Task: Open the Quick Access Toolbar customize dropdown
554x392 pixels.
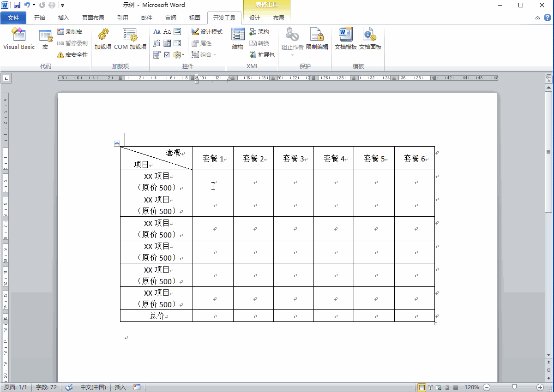Action: click(63, 6)
